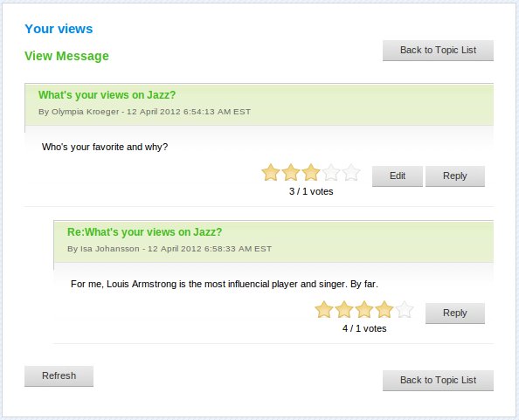Edit the original Jazz message
Screen dimensions: 519x420
(x=398, y=176)
